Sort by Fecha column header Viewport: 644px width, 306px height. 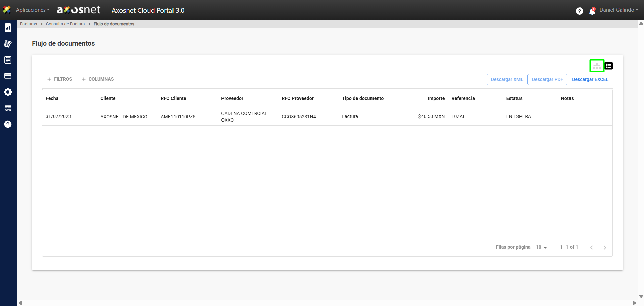52,98
